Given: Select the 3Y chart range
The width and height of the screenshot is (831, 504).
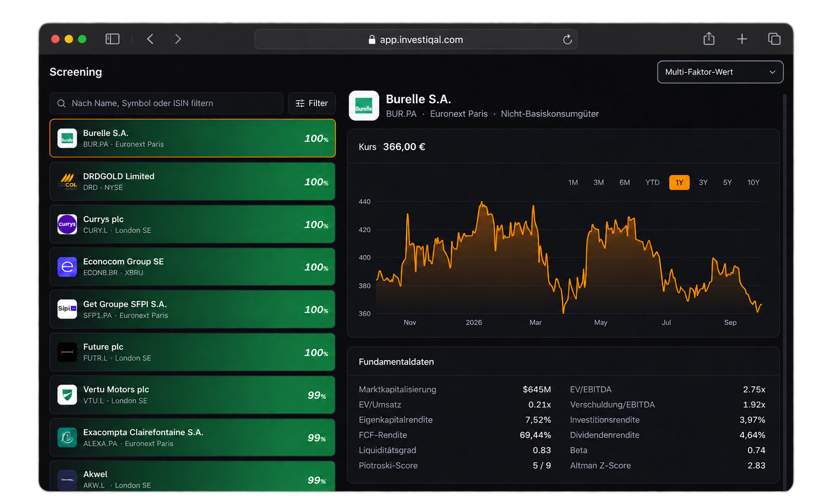Looking at the screenshot, I should 703,183.
